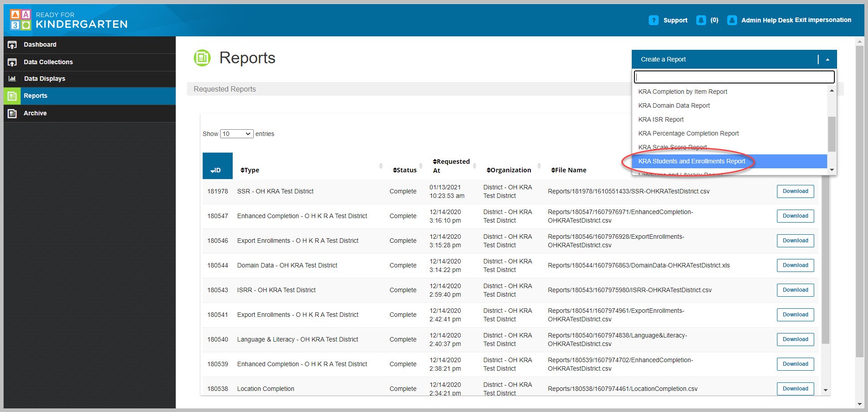This screenshot has height=412, width=868.
Task: Open the Archive menu item
Action: (x=90, y=113)
